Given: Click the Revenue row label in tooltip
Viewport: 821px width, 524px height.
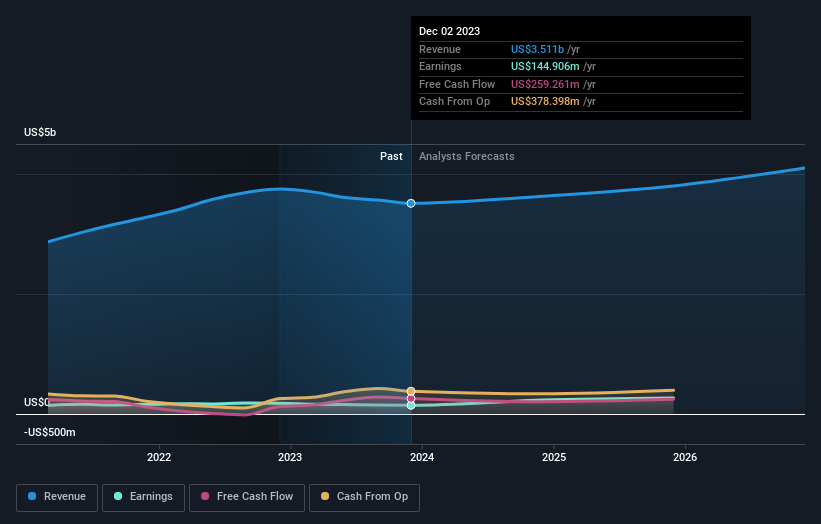Looking at the screenshot, I should tap(440, 49).
